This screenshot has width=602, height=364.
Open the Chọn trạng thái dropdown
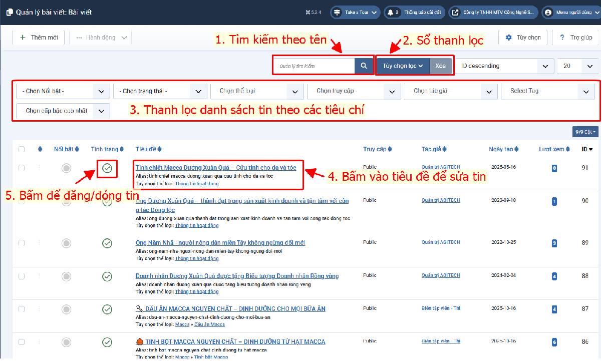point(160,91)
